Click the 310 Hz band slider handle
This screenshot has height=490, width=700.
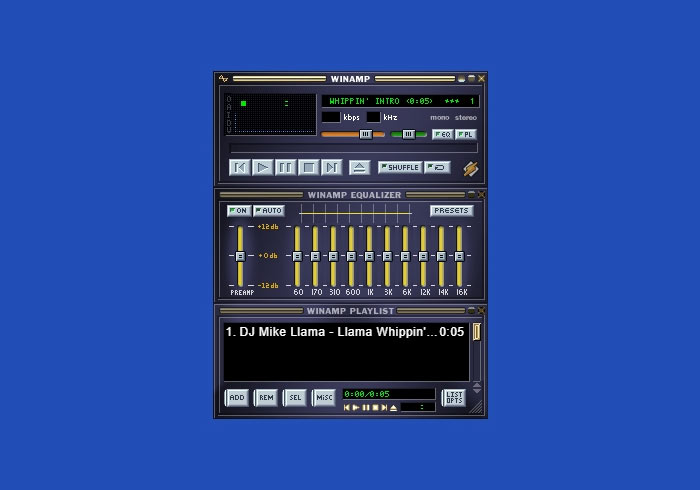click(333, 256)
